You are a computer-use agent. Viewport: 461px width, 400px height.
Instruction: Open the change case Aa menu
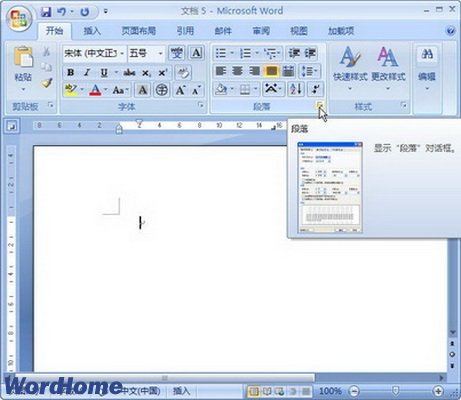[120, 90]
